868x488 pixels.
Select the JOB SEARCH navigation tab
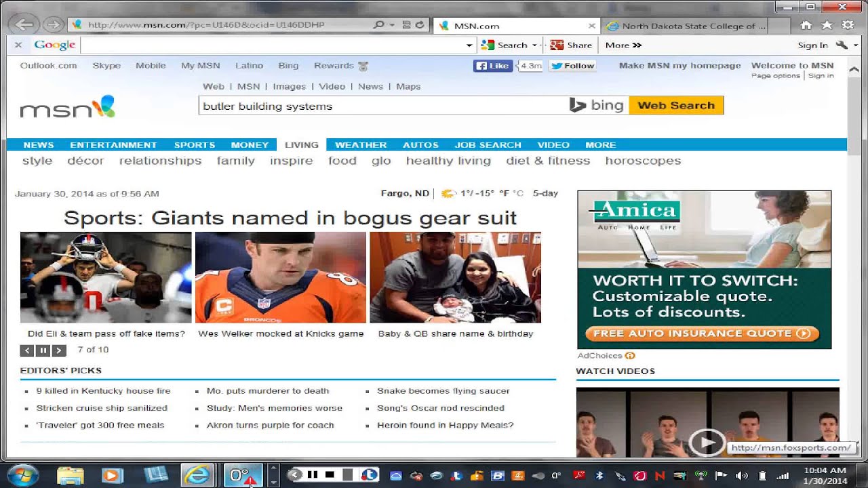tap(488, 145)
